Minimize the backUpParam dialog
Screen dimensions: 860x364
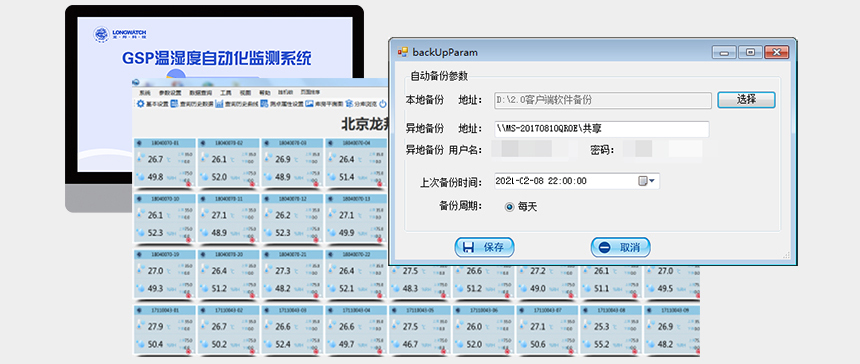coord(724,52)
